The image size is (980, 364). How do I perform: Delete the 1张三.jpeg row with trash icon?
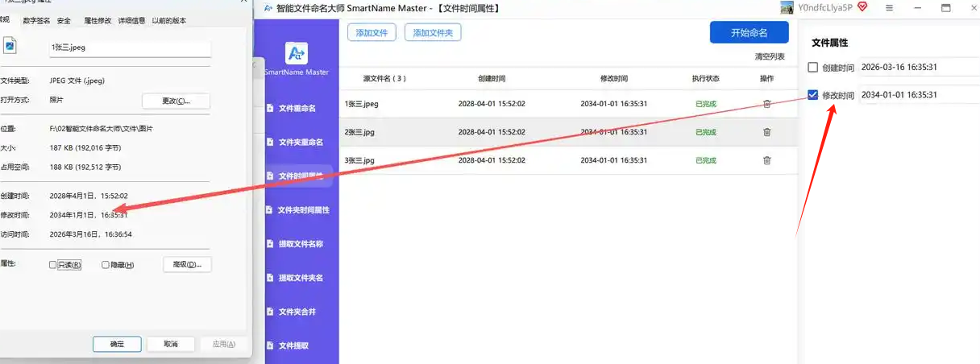tap(766, 104)
